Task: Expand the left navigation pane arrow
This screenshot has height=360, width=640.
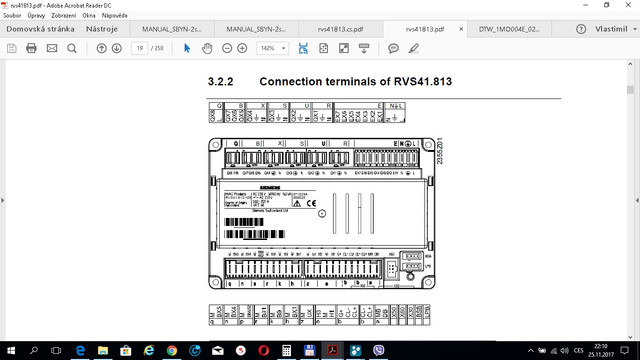Action: point(2,200)
